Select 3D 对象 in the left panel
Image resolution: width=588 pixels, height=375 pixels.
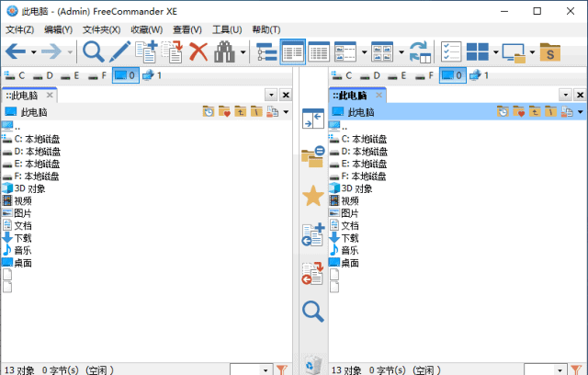click(23, 188)
